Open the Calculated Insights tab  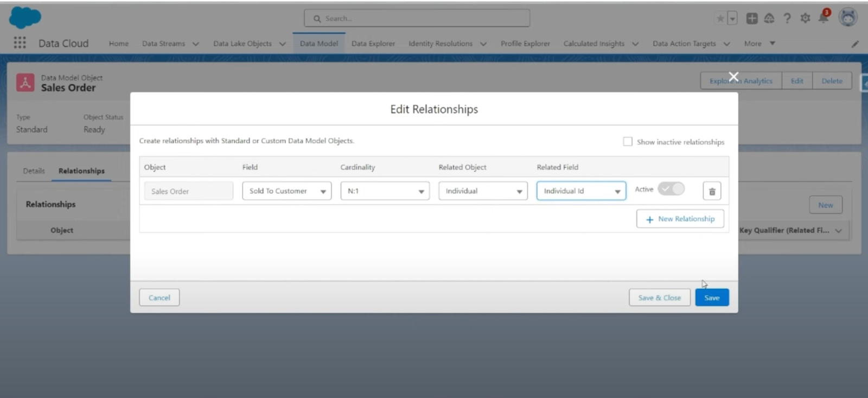594,43
